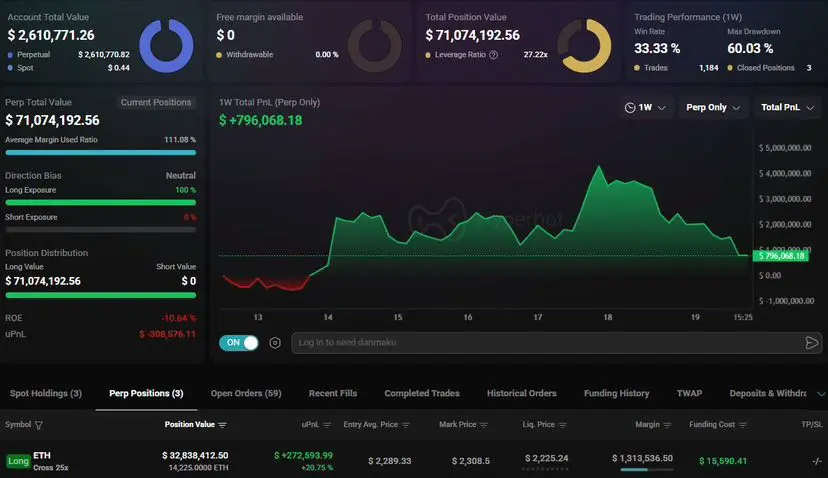Switch to the Open Orders (59) tab
Screen dimensions: 828x478
[x=246, y=393]
